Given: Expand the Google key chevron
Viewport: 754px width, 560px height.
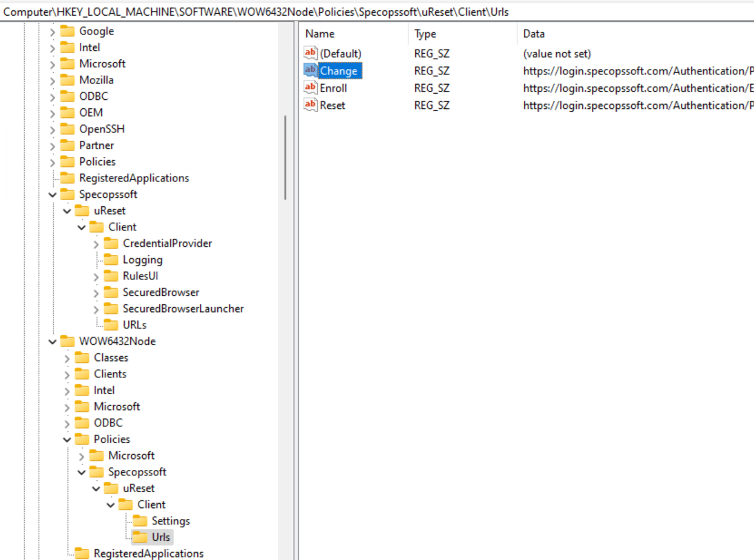Looking at the screenshot, I should click(x=53, y=31).
